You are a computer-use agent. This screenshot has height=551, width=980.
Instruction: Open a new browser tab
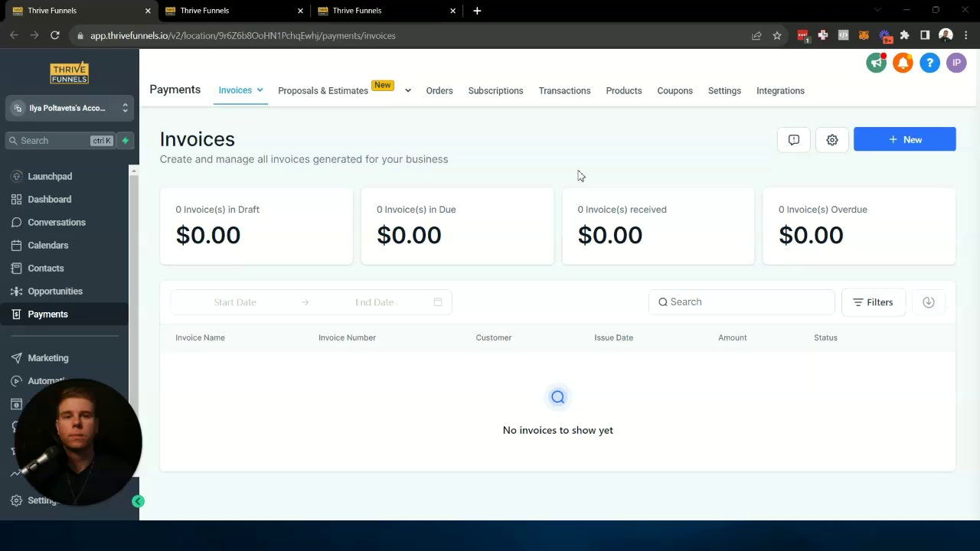[x=477, y=11]
